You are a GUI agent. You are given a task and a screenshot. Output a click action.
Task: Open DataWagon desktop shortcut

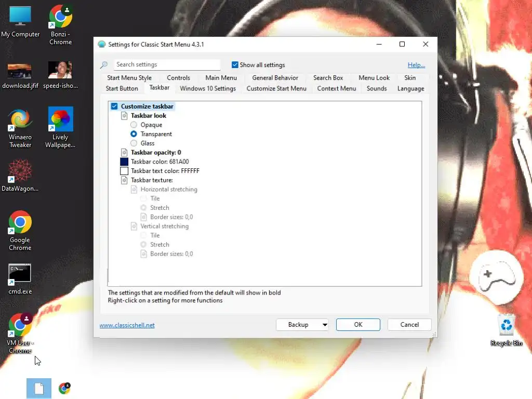(x=20, y=176)
